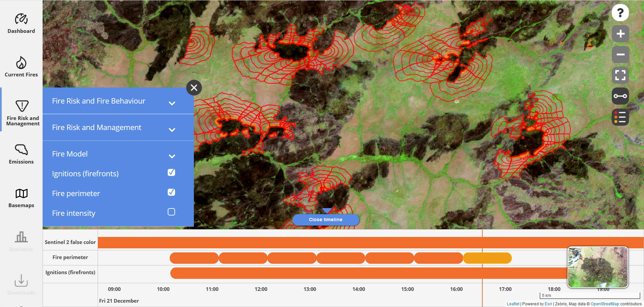Collapse the Fire Model section
This screenshot has height=307, width=644.
172,156
